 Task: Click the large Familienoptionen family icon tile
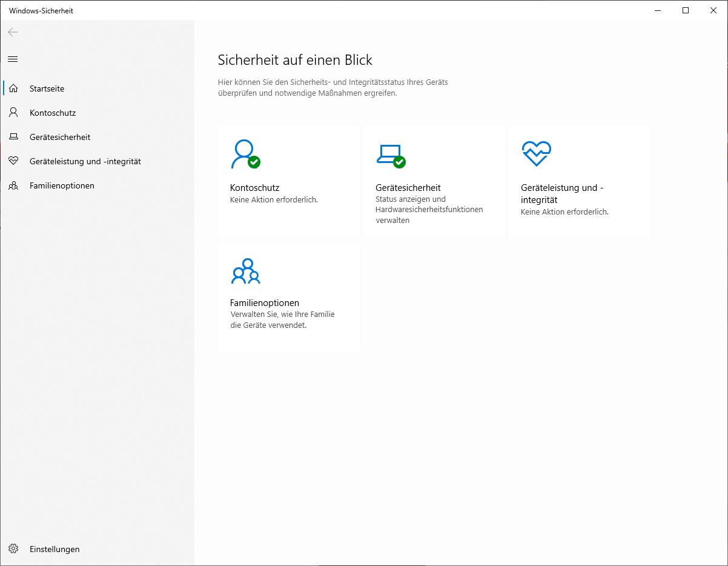(245, 271)
